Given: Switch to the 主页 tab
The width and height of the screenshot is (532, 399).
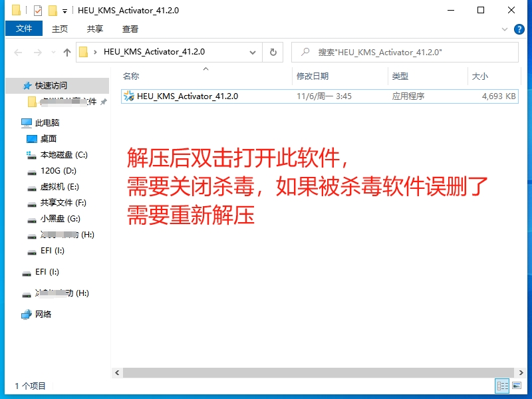Looking at the screenshot, I should pos(59,29).
